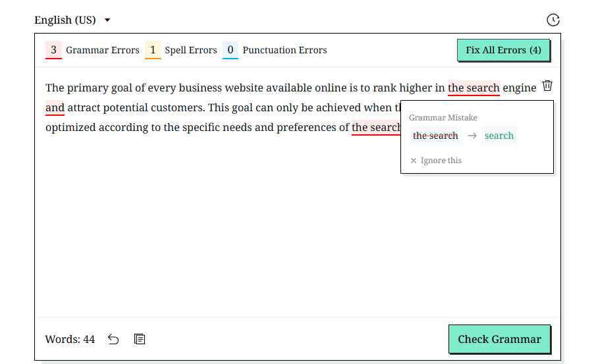
Task: Accept the green 'search' suggestion
Action: [x=499, y=136]
